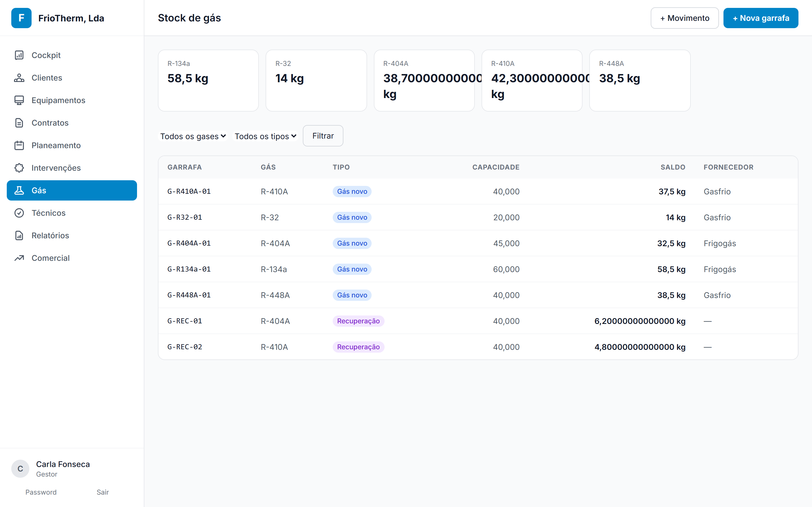Expand the Todos os tipos dropdown
812x507 pixels.
tap(265, 136)
